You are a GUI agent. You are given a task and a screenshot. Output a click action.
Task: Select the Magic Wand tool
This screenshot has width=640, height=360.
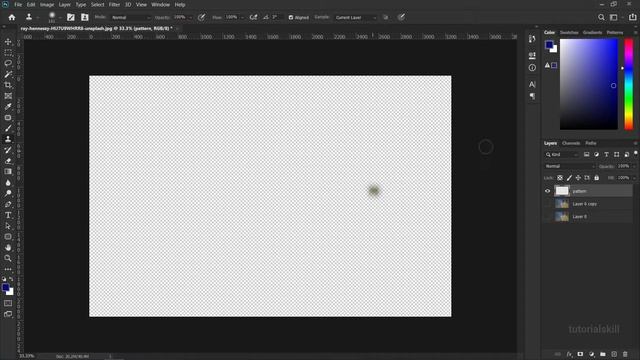(x=8, y=74)
